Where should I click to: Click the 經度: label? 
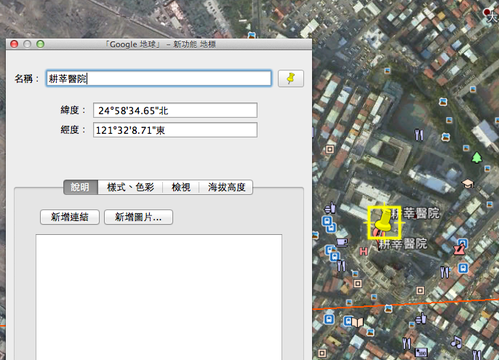coord(73,130)
